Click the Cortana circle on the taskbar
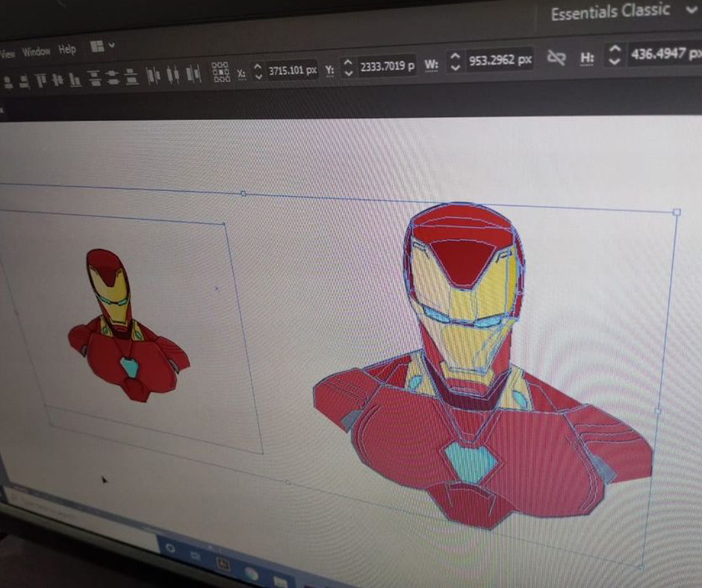The height and width of the screenshot is (588, 702). click(170, 548)
